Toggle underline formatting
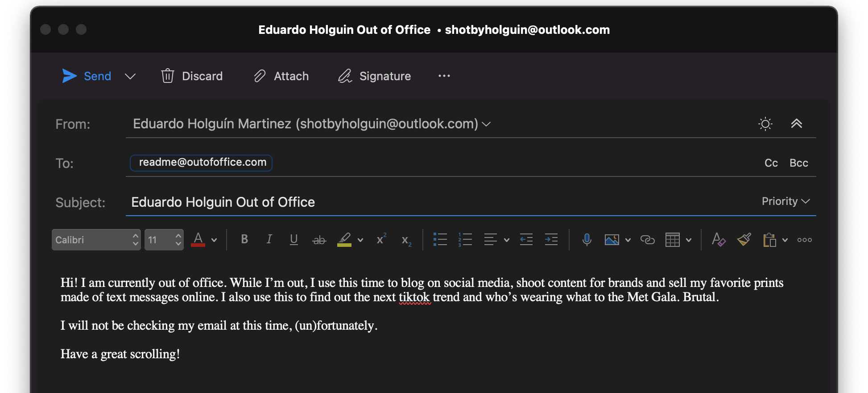This screenshot has height=393, width=868. click(x=293, y=240)
